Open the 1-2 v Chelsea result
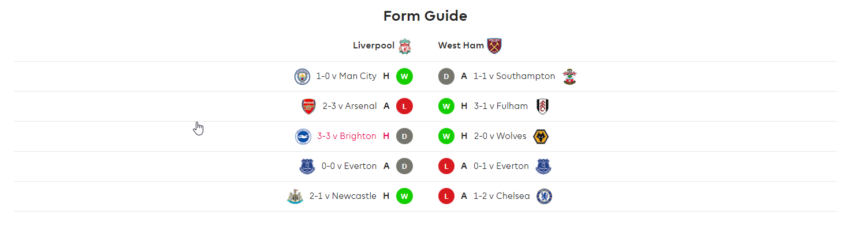 click(x=501, y=196)
